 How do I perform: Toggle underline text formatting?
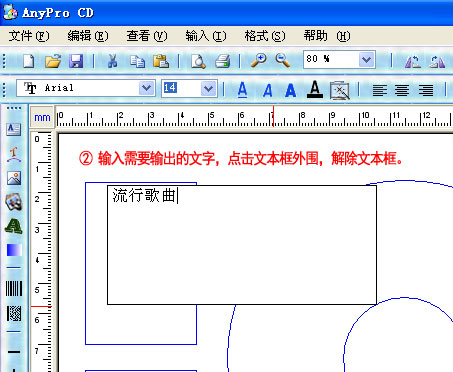tap(243, 90)
